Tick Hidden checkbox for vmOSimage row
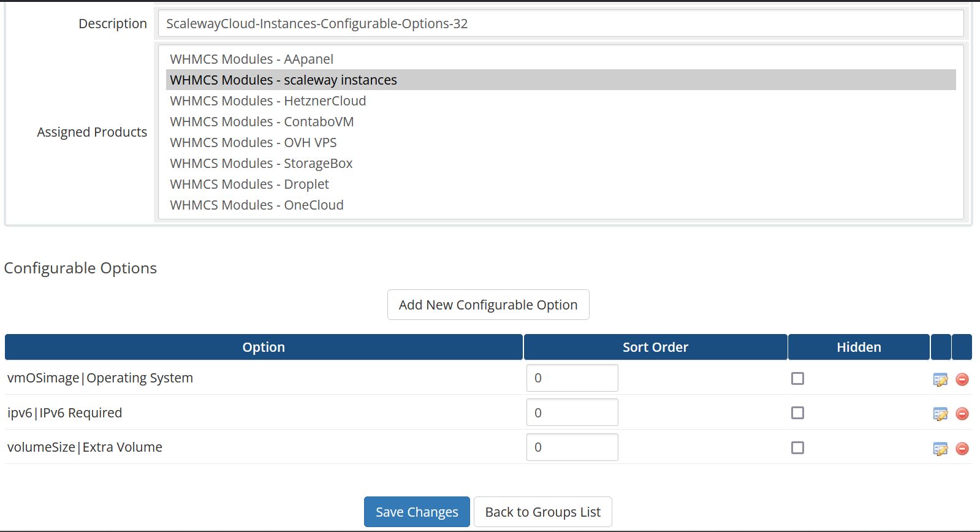Screen dimensions: 980x532 point(797,378)
